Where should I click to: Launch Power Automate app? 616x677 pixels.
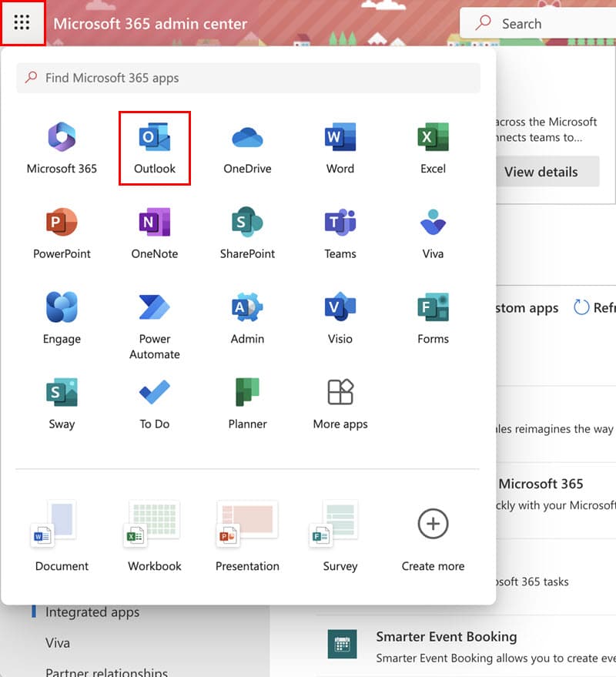pyautogui.click(x=155, y=326)
